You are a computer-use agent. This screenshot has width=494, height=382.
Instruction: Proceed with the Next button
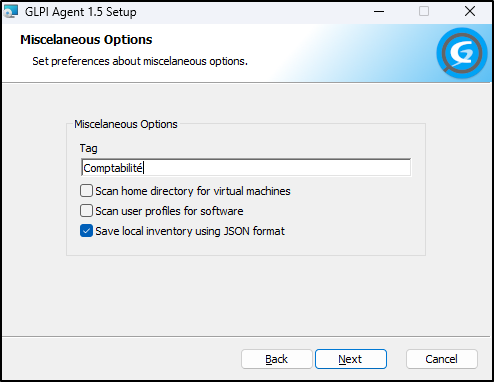tap(351, 359)
